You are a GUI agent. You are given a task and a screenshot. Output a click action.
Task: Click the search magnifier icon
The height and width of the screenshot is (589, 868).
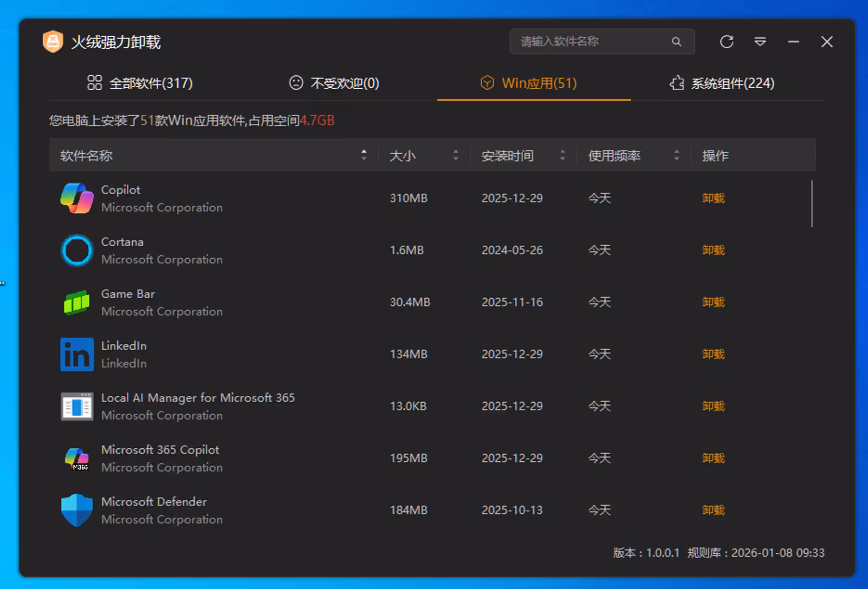(x=677, y=42)
